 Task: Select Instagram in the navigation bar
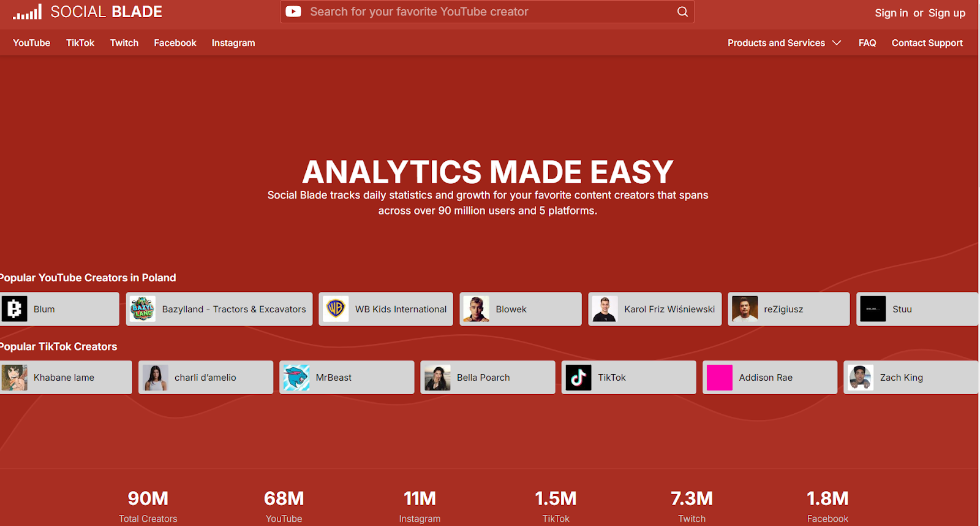coord(233,43)
